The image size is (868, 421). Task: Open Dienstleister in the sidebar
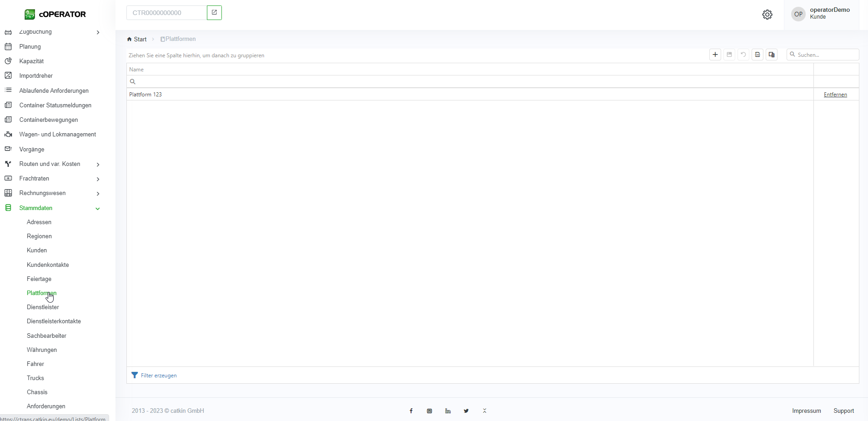pyautogui.click(x=43, y=307)
